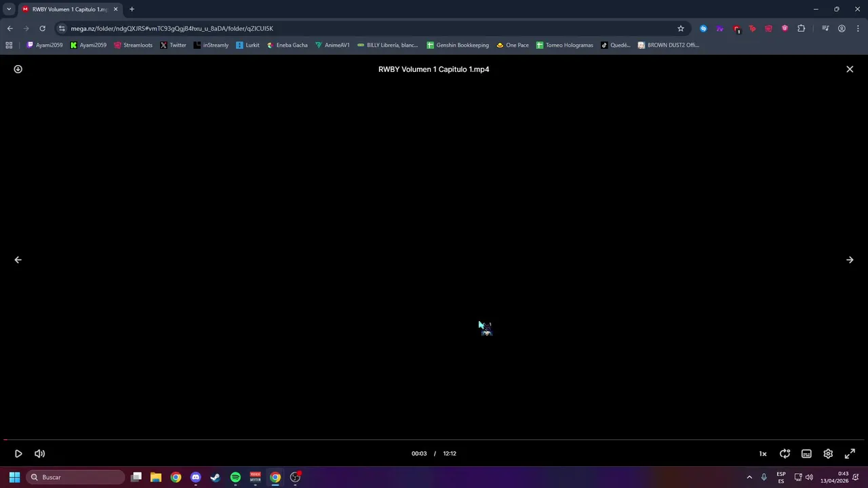Open the Streamloots bookmark
Screen dimensions: 868x488
[133, 45]
